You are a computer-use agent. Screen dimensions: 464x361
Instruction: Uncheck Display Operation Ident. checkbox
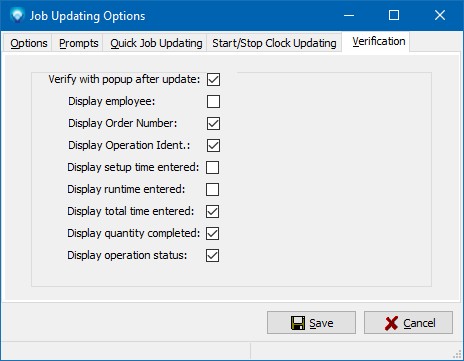pyautogui.click(x=213, y=145)
